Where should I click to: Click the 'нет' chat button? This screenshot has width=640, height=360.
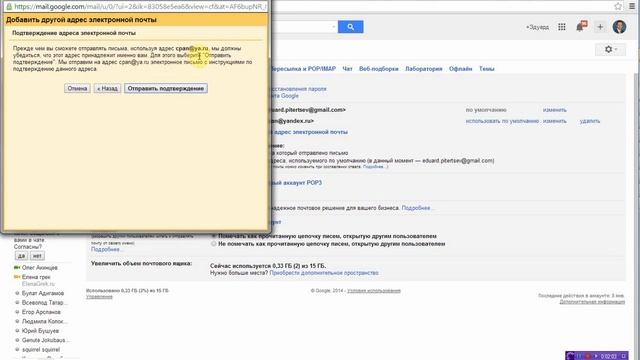click(x=37, y=256)
